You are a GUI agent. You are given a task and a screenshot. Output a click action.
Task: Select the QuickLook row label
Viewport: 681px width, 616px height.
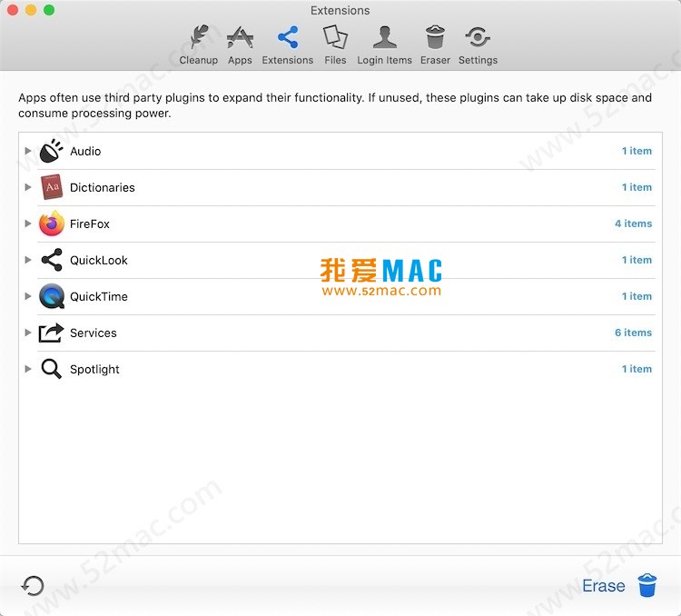pos(99,261)
